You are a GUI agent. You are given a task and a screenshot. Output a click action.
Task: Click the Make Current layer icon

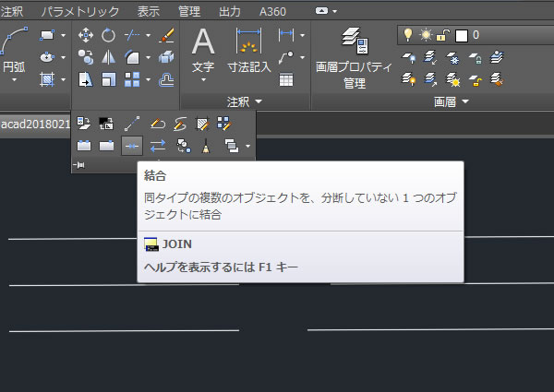point(497,57)
